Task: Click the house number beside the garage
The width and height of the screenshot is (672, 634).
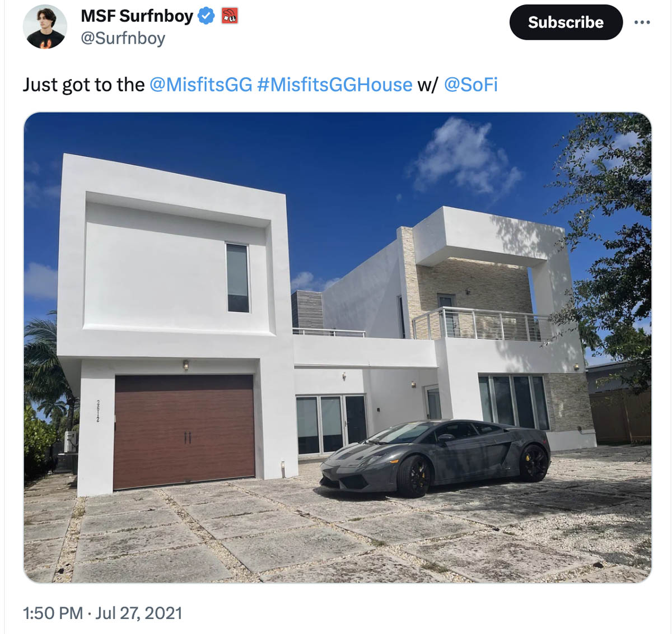Action: click(x=98, y=411)
